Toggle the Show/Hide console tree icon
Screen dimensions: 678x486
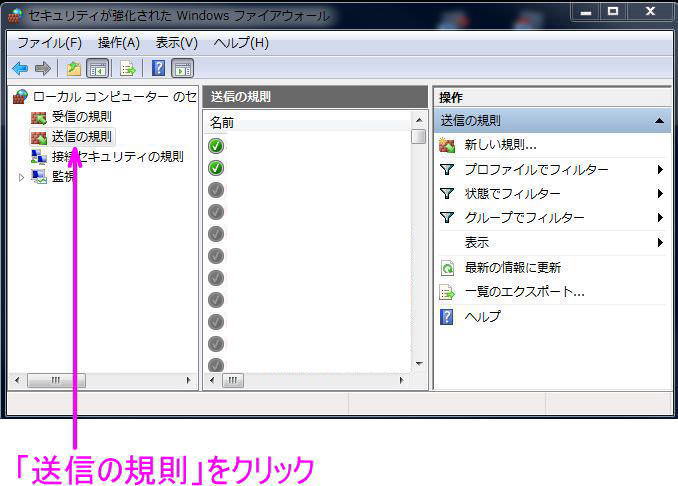pos(98,68)
